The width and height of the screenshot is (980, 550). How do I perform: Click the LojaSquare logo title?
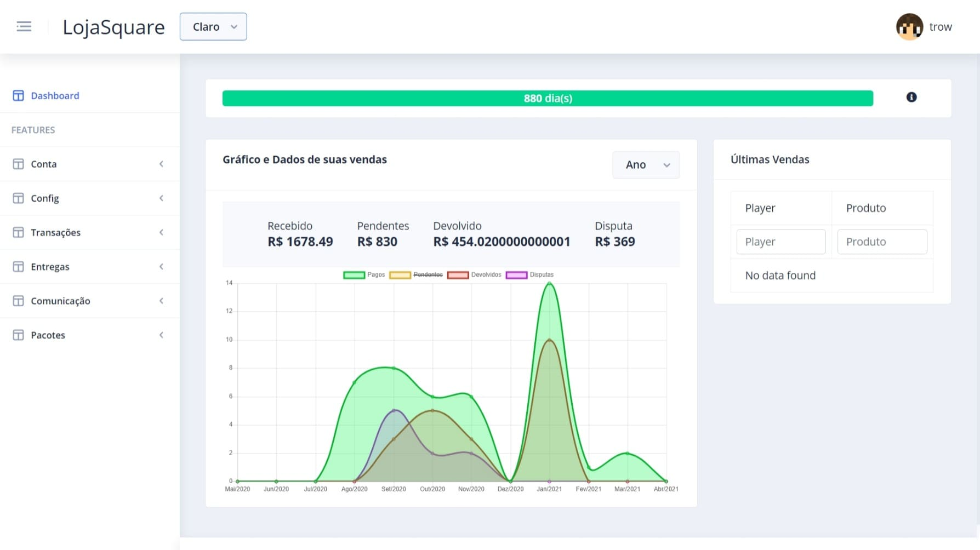click(113, 27)
